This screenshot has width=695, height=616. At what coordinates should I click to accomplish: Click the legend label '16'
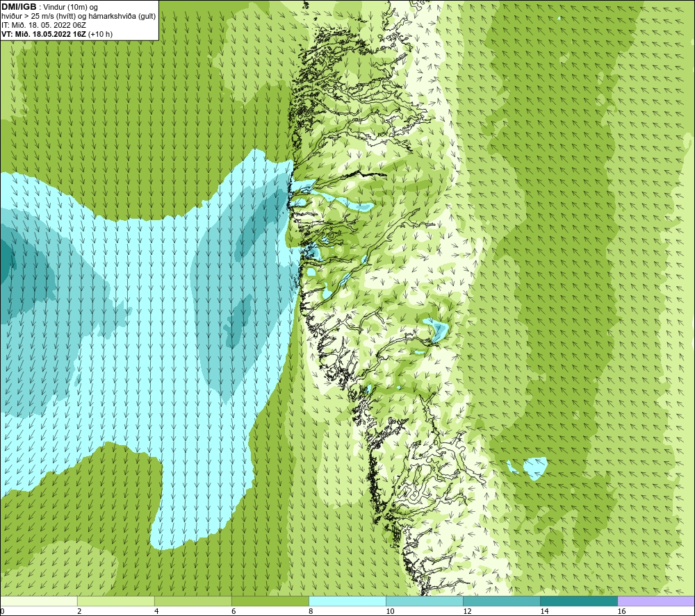click(x=621, y=612)
